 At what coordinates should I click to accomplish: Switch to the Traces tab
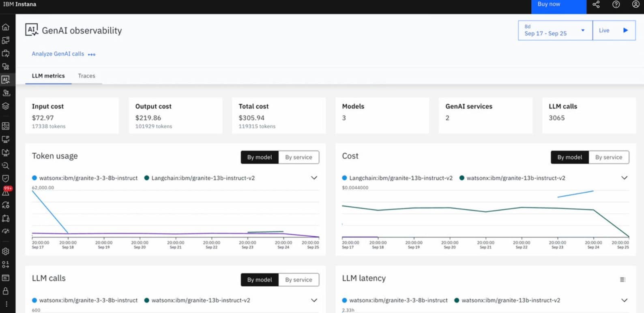86,76
